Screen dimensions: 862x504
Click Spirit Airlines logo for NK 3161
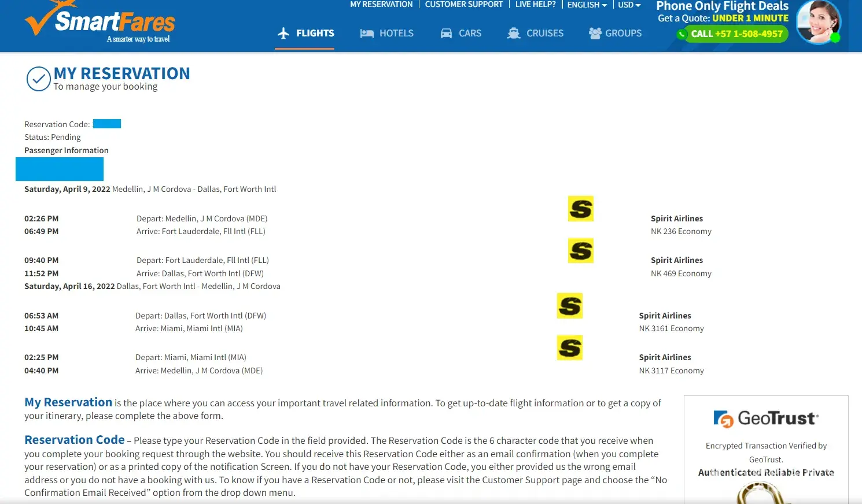[570, 306]
